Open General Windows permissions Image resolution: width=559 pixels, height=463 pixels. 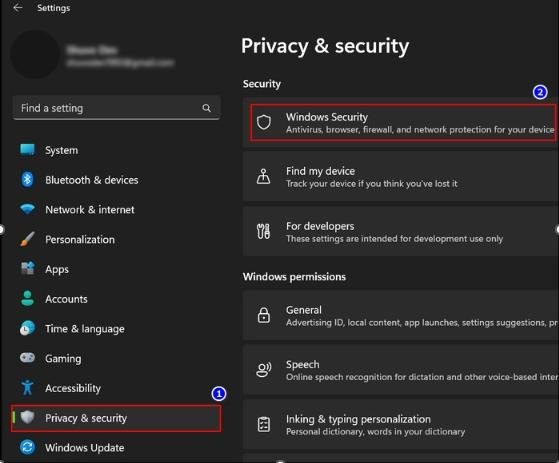pyautogui.click(x=401, y=315)
